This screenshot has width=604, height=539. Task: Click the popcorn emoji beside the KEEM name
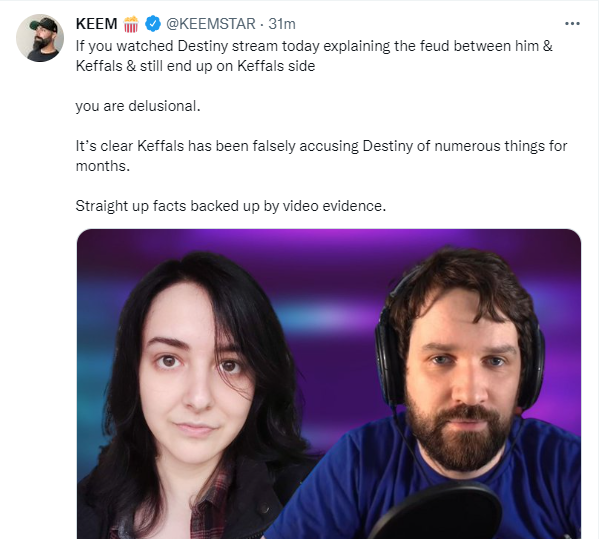point(131,24)
